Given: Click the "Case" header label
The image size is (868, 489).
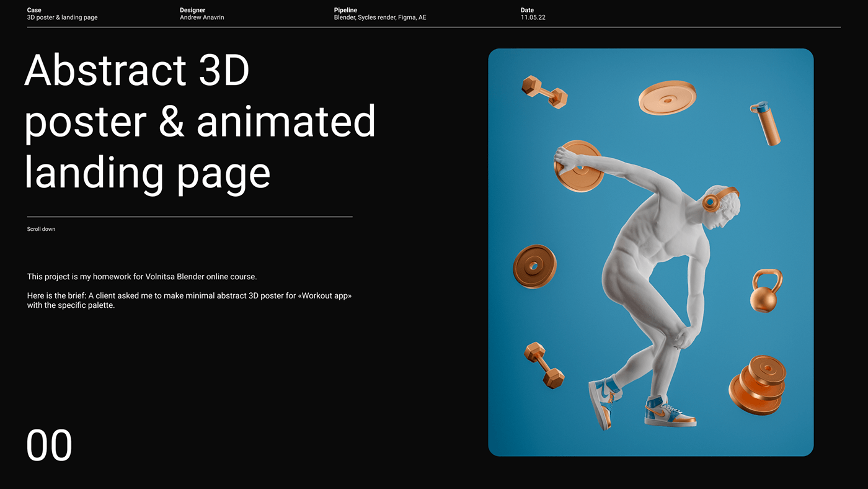Looking at the screenshot, I should 34,10.
